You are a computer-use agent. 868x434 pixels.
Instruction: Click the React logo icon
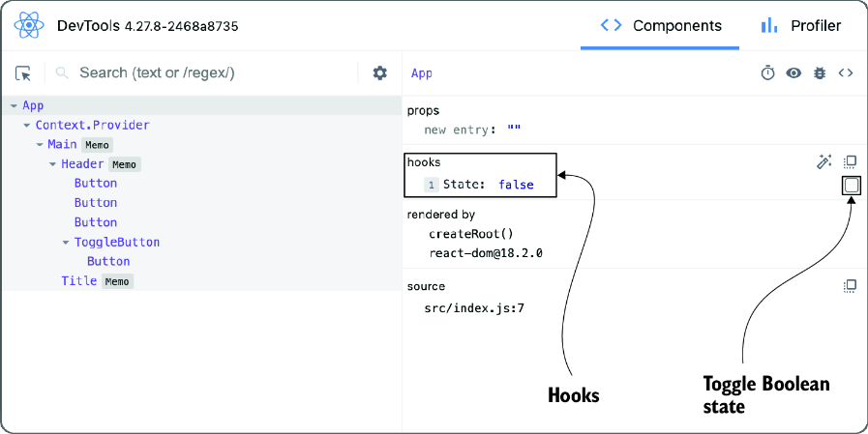[28, 25]
